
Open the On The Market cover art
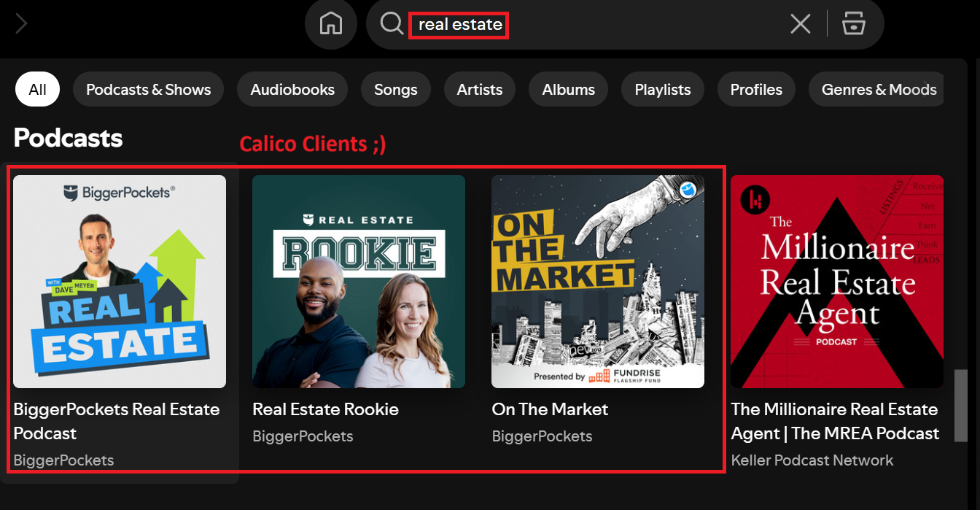pos(598,282)
